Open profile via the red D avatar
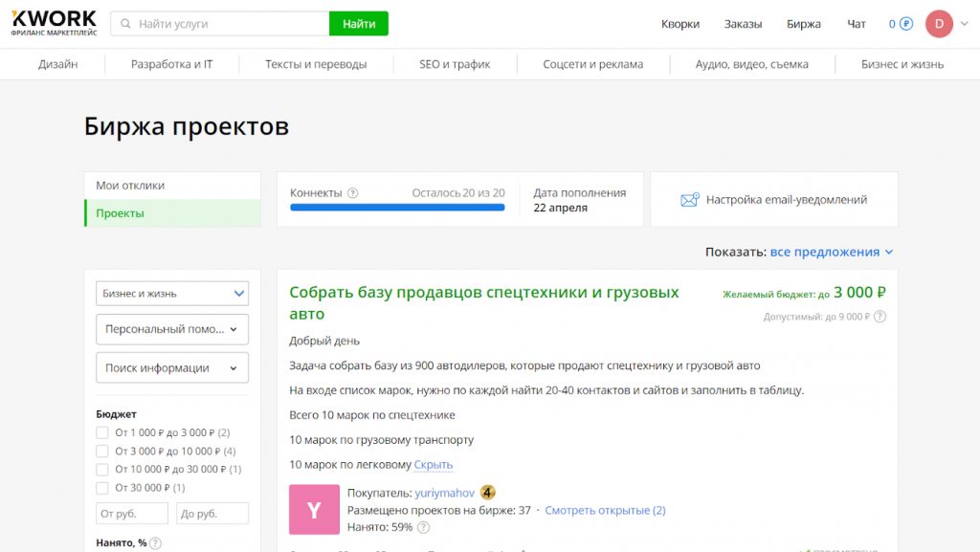Image resolution: width=980 pixels, height=552 pixels. pyautogui.click(x=939, y=23)
